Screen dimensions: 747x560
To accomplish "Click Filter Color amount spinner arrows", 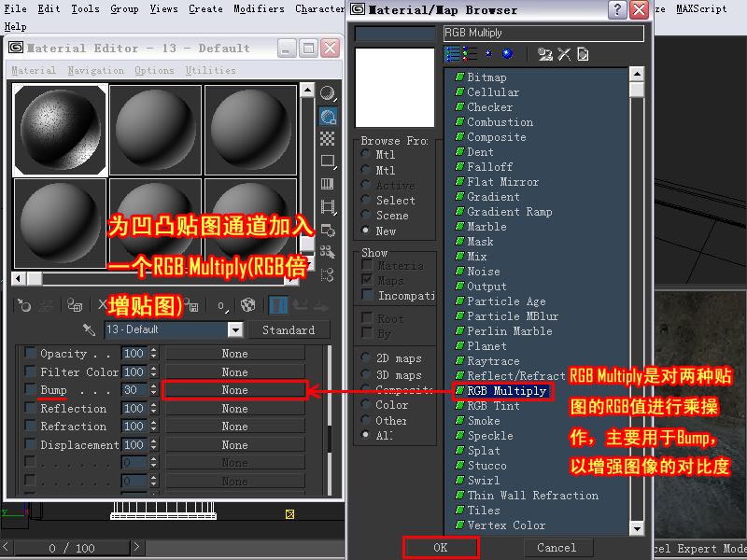I will click(x=153, y=371).
